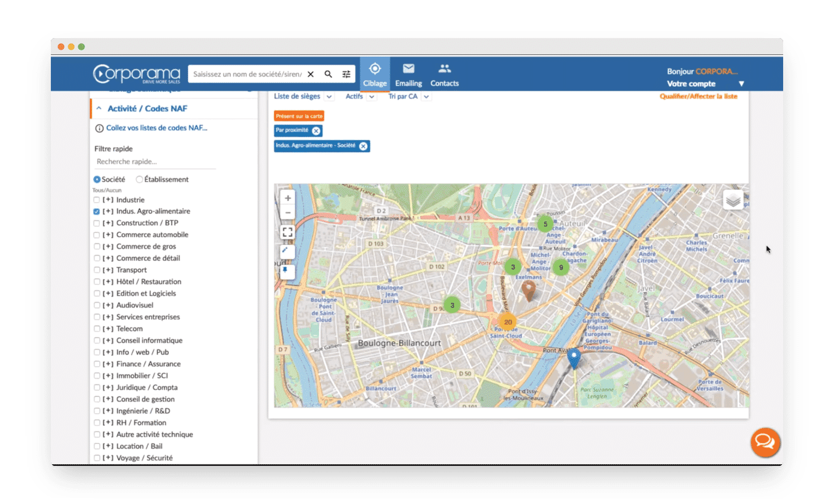Select the Société radio button

[97, 179]
